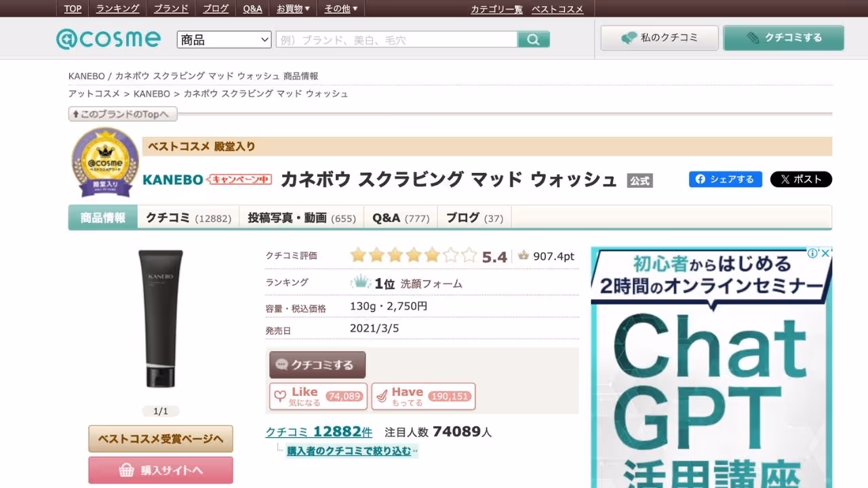
Task: Click the 殿堂入り award badge
Action: tap(105, 162)
